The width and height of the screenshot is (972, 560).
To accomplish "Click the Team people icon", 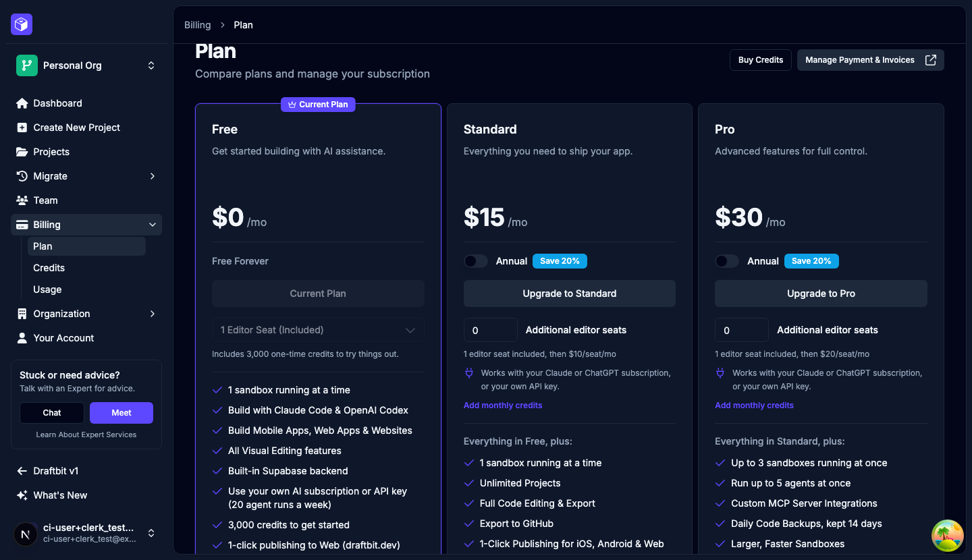I will (x=22, y=200).
